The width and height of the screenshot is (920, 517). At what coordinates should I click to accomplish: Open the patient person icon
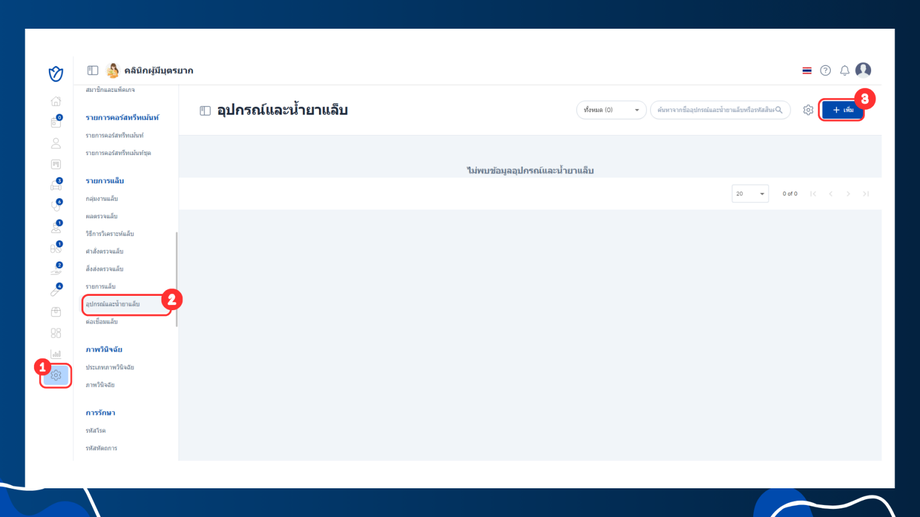56,143
